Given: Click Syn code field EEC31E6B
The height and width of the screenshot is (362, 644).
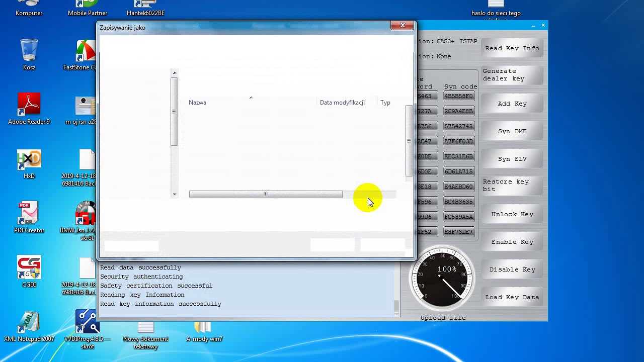Looking at the screenshot, I should 459,156.
